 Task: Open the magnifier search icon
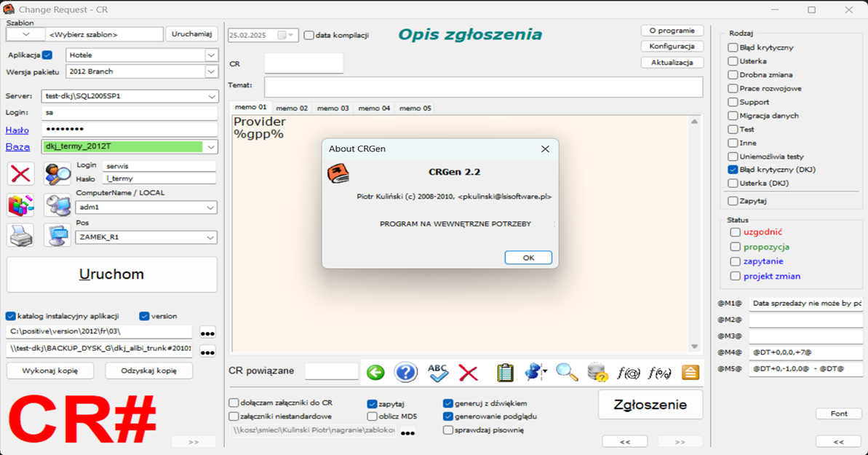pos(565,372)
